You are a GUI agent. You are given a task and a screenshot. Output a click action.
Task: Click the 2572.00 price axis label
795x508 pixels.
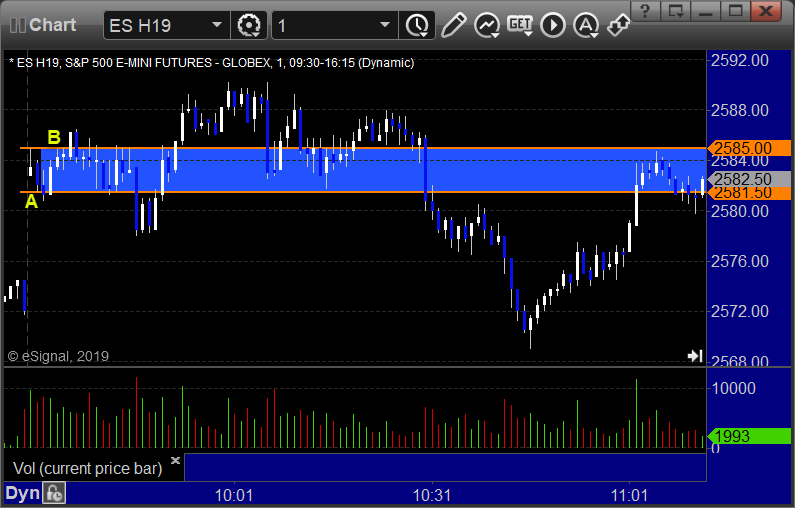740,311
